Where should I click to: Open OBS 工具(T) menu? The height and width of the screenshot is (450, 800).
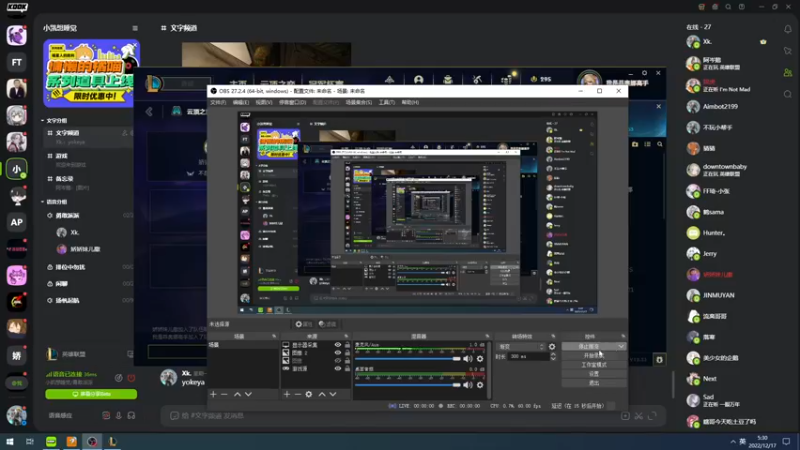pos(386,103)
